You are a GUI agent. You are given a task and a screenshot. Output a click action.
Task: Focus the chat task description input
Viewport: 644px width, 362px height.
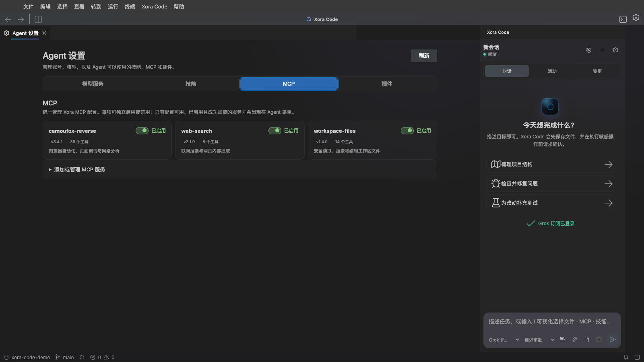552,322
